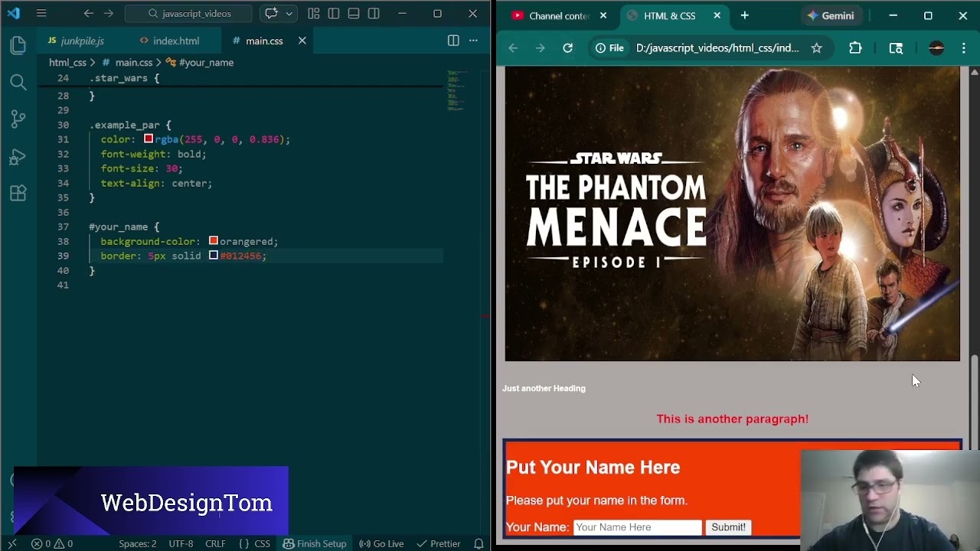This screenshot has width=980, height=551.
Task: Open the Explorer view in VS Code
Action: click(x=18, y=46)
